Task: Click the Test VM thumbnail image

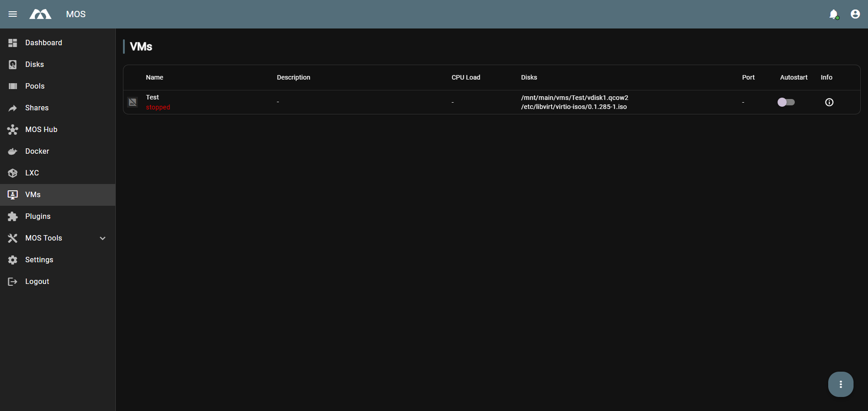Action: (x=132, y=102)
